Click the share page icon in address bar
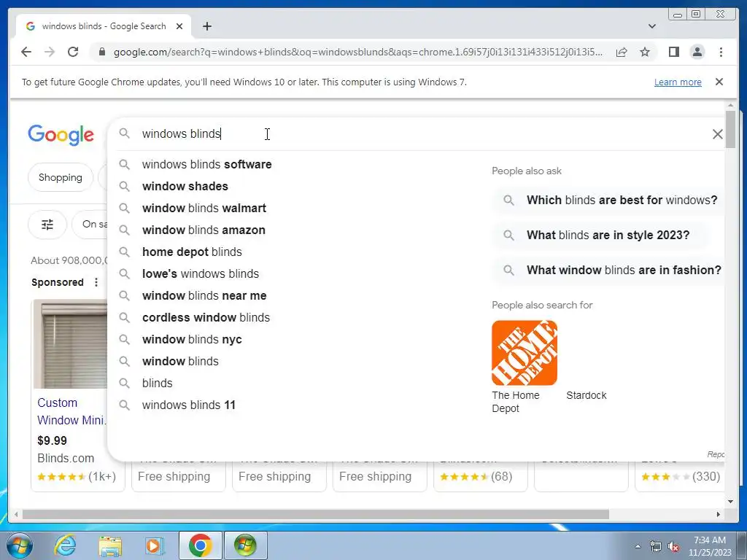747x560 pixels. coord(622,52)
